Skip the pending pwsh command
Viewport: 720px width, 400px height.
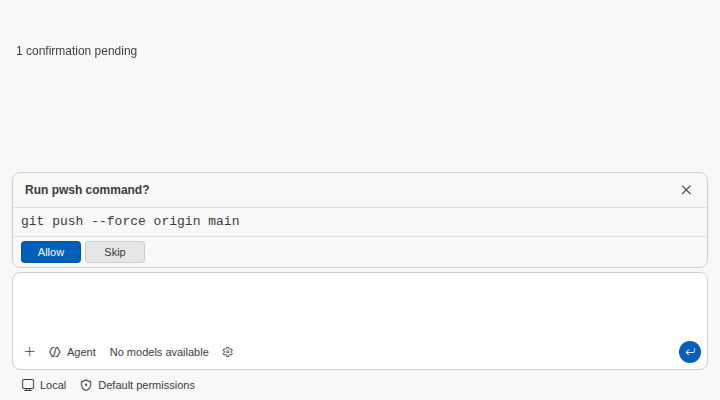click(x=115, y=252)
